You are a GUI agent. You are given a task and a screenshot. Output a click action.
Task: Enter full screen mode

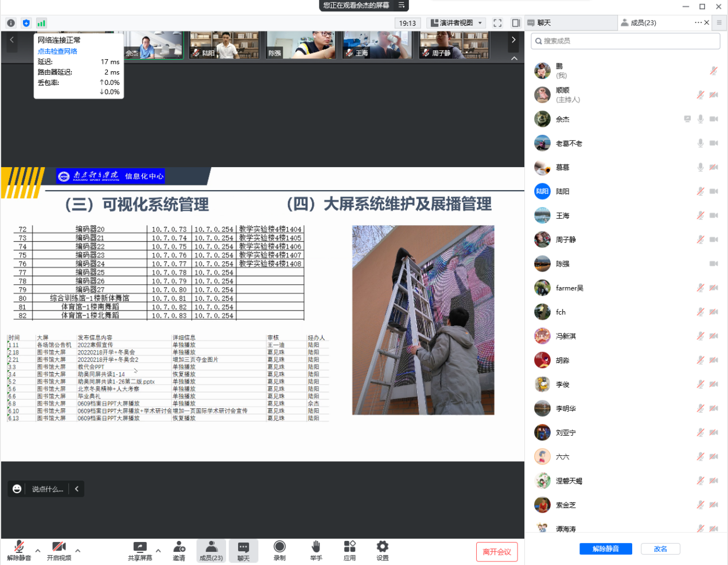(x=497, y=23)
